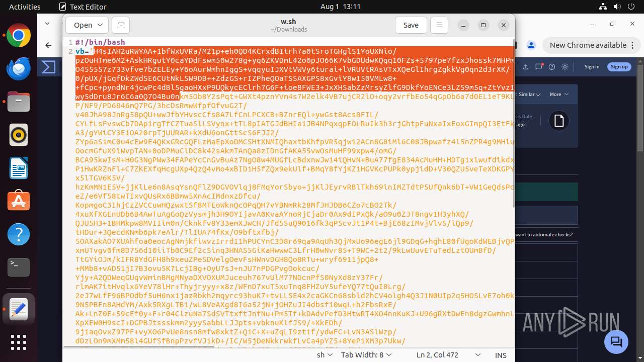
Task: Click the Ln 2, Col 472 position indicator
Action: [437, 355]
